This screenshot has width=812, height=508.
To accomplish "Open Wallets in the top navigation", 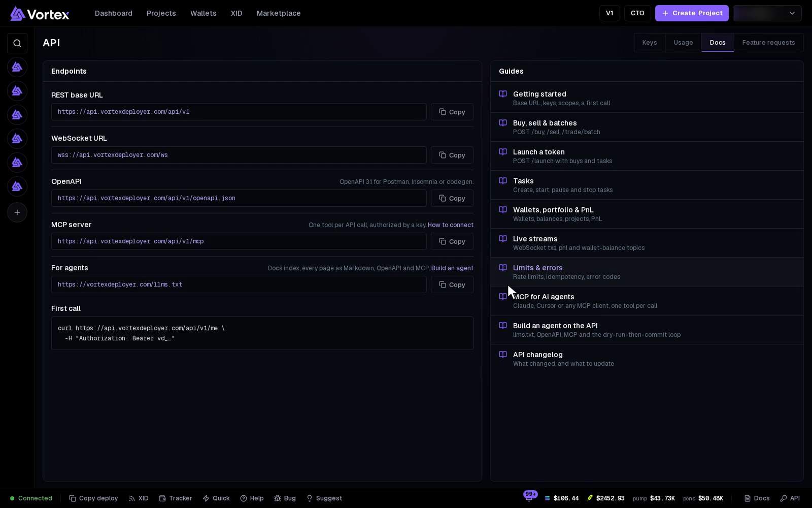I will point(204,13).
